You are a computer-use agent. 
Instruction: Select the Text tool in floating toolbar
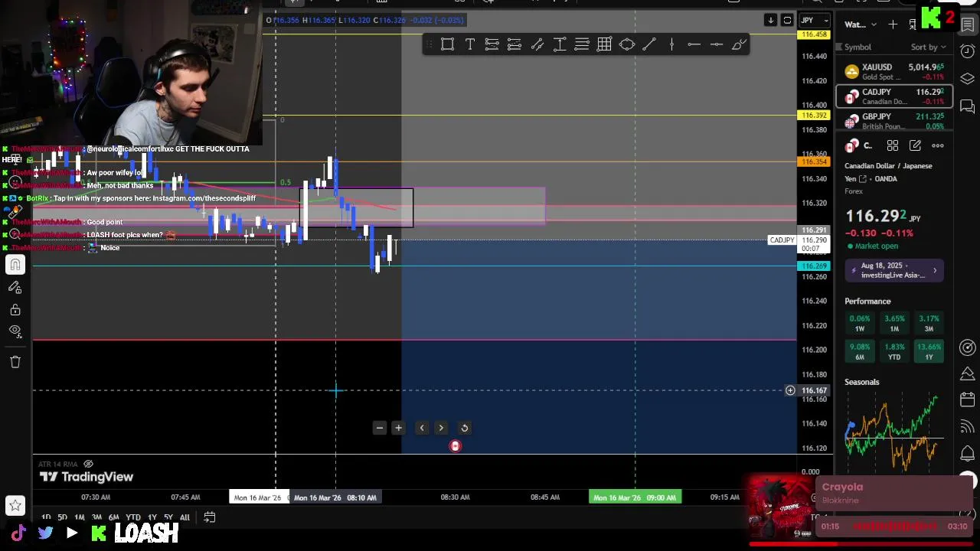(469, 44)
